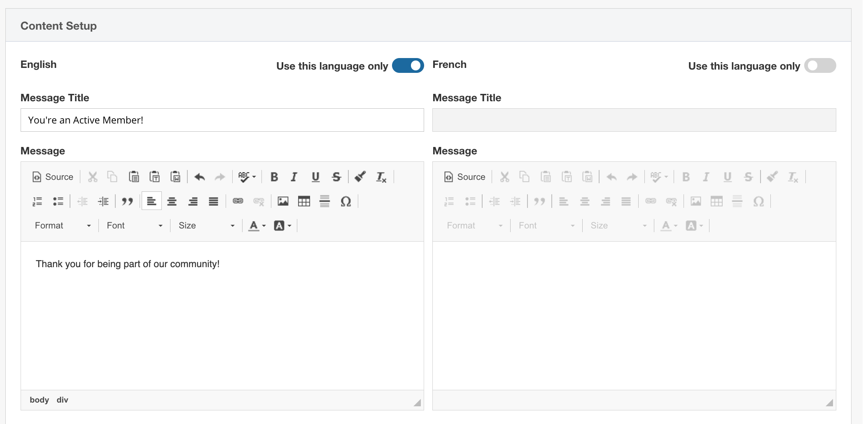The width and height of the screenshot is (868, 424).
Task: Undo last action in English editor
Action: pyautogui.click(x=200, y=177)
